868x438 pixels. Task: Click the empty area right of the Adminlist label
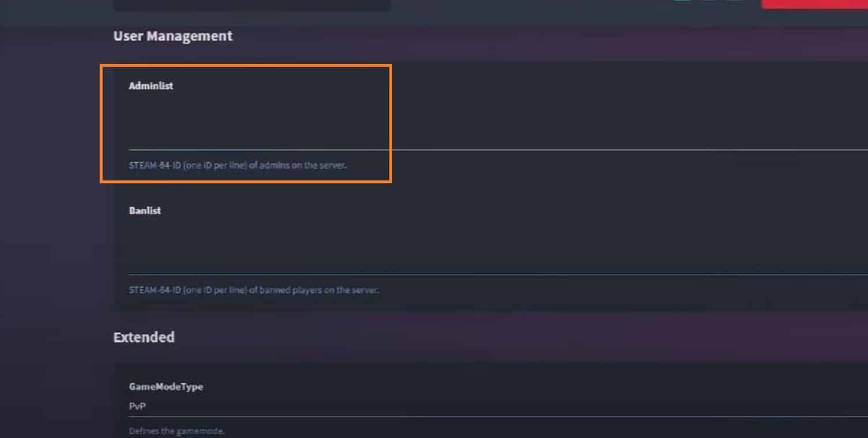[519, 86]
